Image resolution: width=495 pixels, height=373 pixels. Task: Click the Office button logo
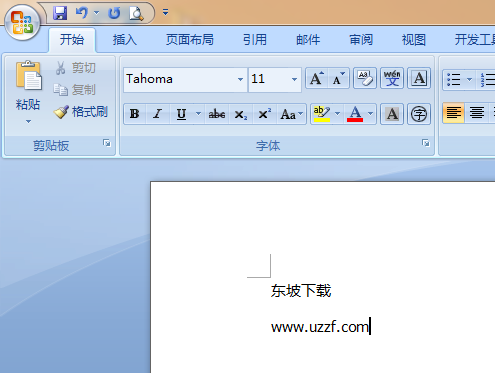click(x=22, y=22)
